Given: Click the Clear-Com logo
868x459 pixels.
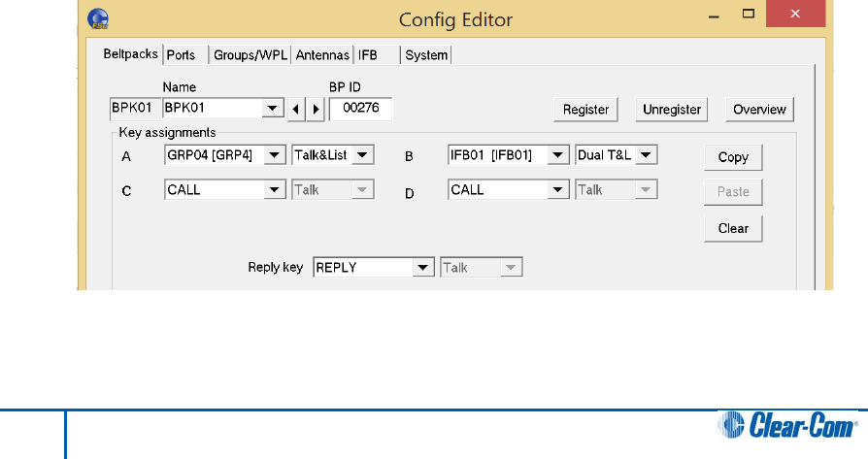Looking at the screenshot, I should 788,425.
